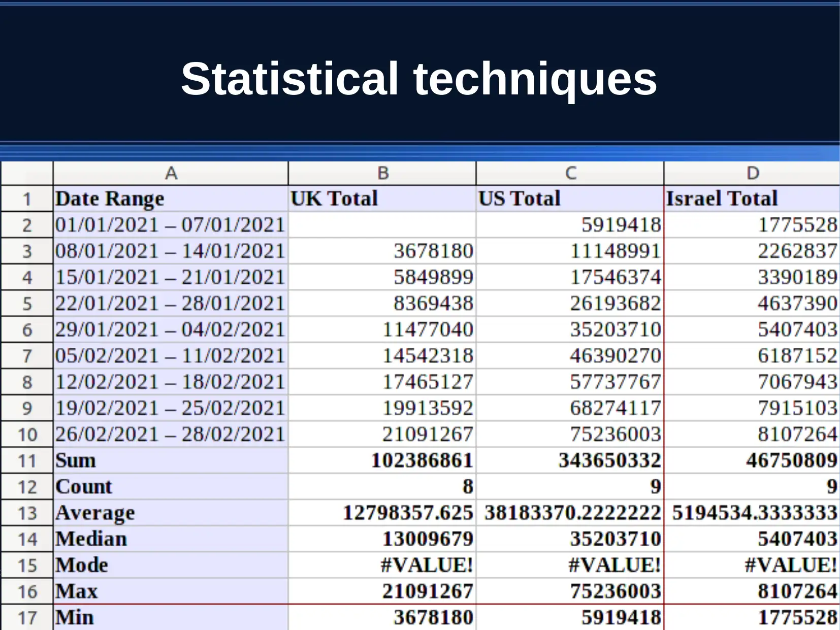
Task: Click US sum 343650332
Action: coord(570,460)
